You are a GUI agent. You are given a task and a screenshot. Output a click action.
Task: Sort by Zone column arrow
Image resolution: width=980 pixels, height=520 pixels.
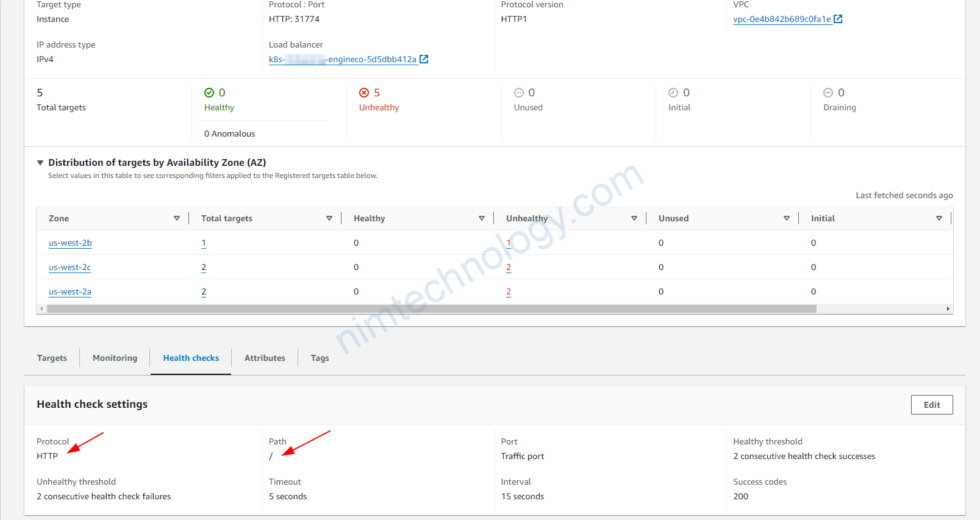tap(177, 218)
